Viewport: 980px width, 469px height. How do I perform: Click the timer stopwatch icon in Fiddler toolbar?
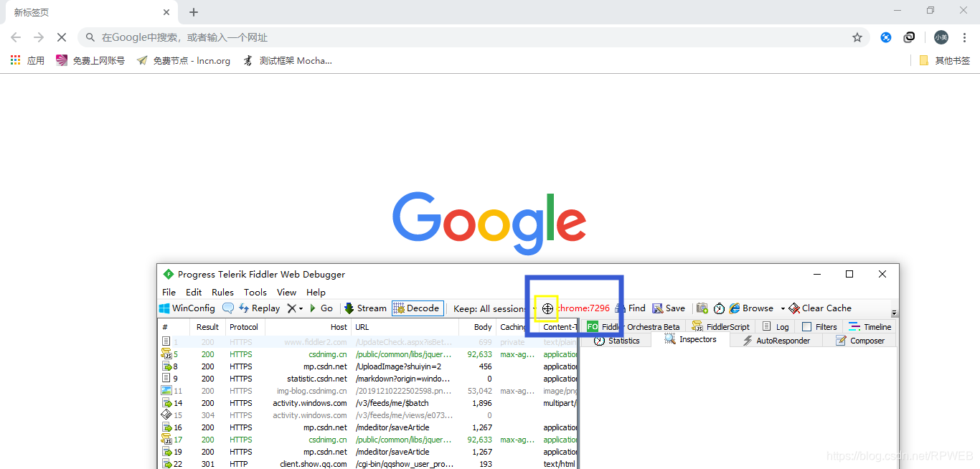coord(719,308)
